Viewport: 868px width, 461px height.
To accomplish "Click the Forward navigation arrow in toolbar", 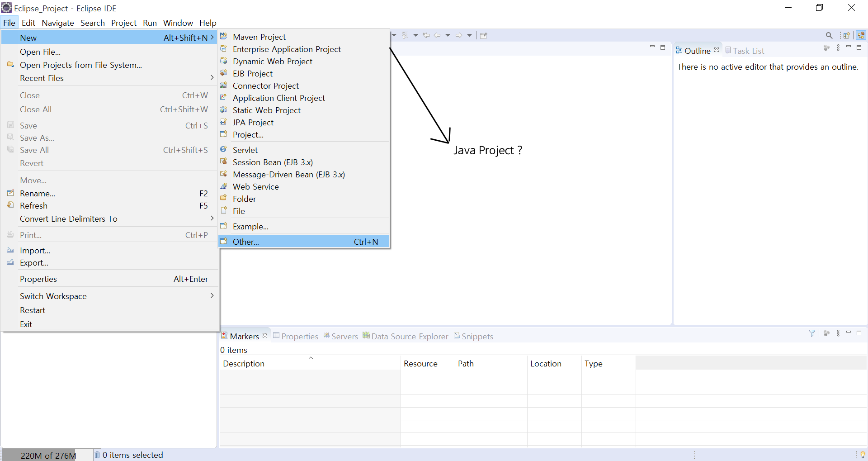I will pos(459,35).
